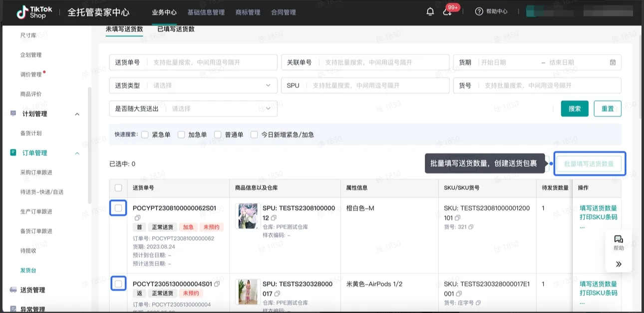Click the 订单管理 sidebar icon

[x=13, y=152]
